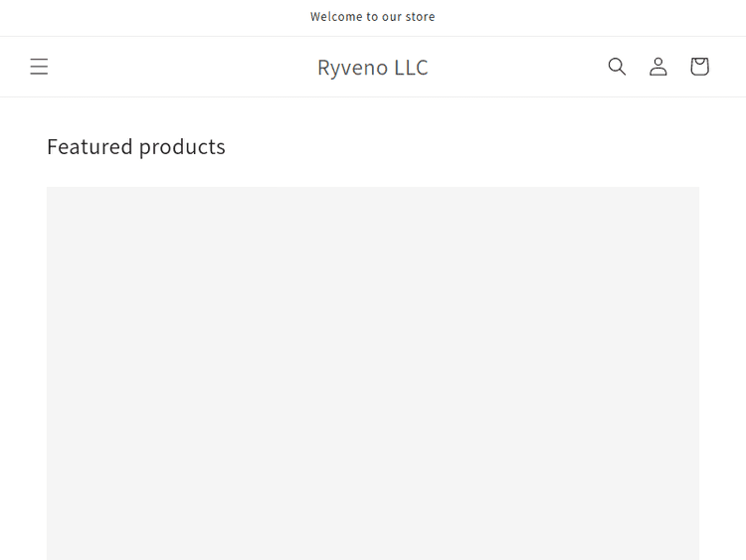Screen dimensions: 746x560
Task: Go to Ryveno LLC store homepage
Action: 373,68
